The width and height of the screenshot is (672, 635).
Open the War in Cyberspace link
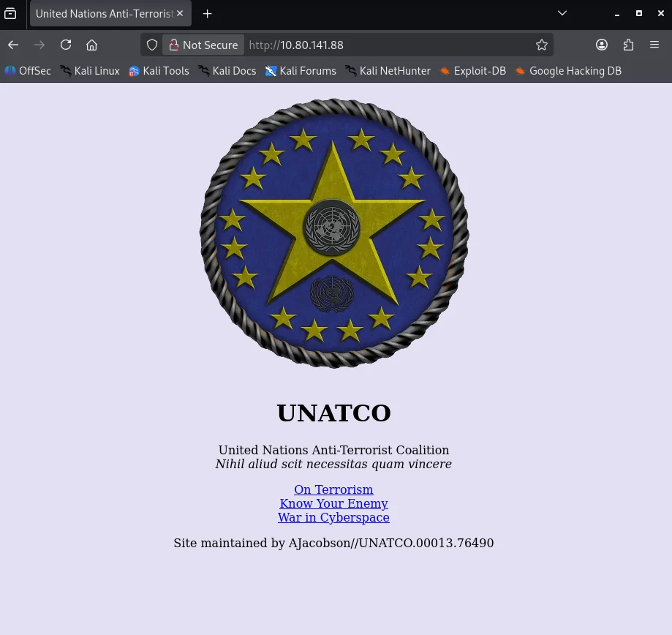pyautogui.click(x=333, y=517)
